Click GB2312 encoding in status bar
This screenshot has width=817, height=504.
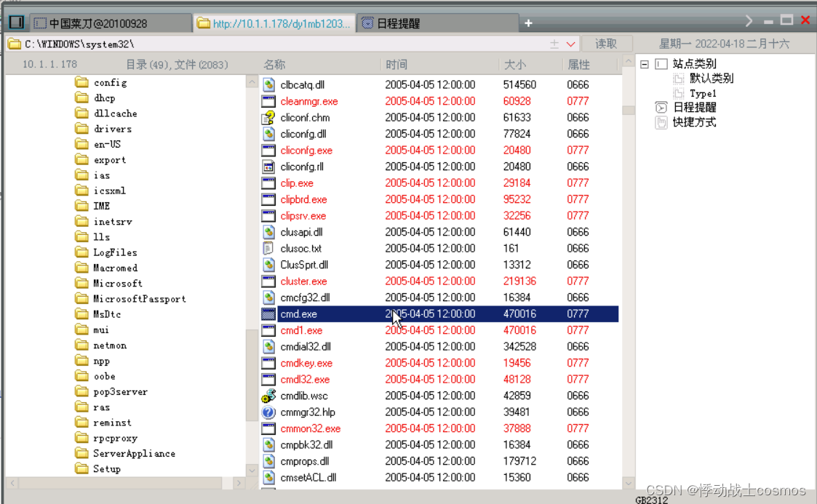[651, 500]
